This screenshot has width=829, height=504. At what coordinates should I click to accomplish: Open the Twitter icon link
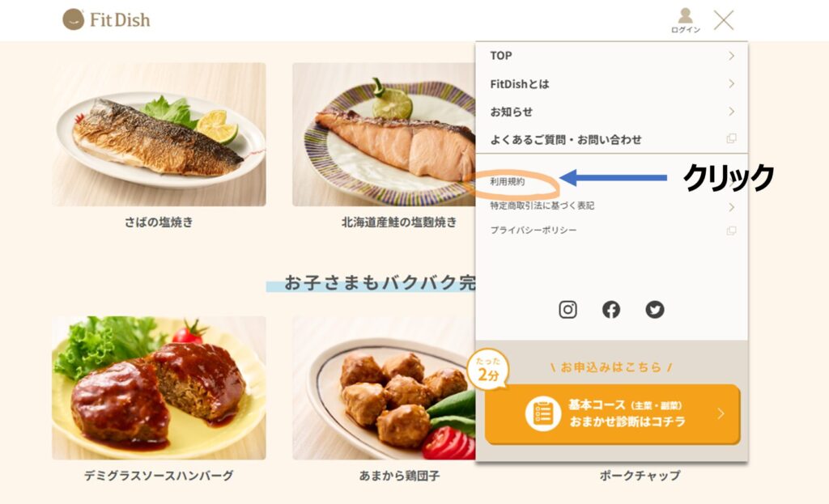654,310
